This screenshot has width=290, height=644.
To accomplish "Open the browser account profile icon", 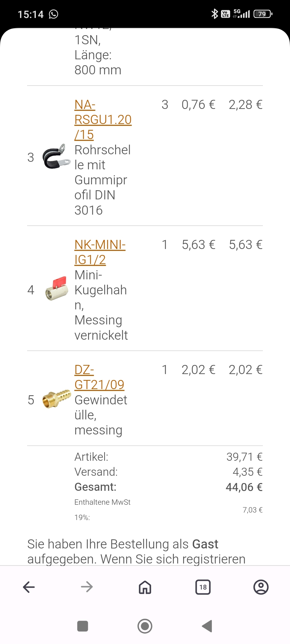I will pos(261,587).
